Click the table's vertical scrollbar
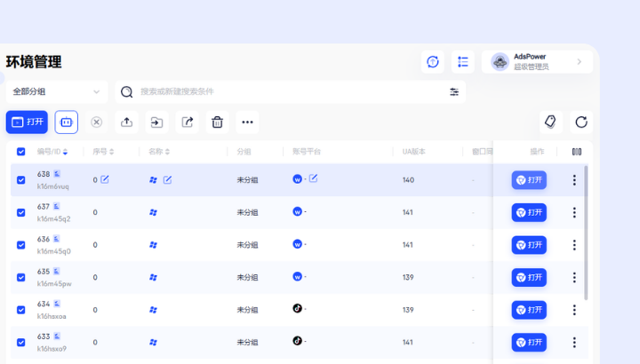Viewport: 640px width, 364px height. point(586,233)
